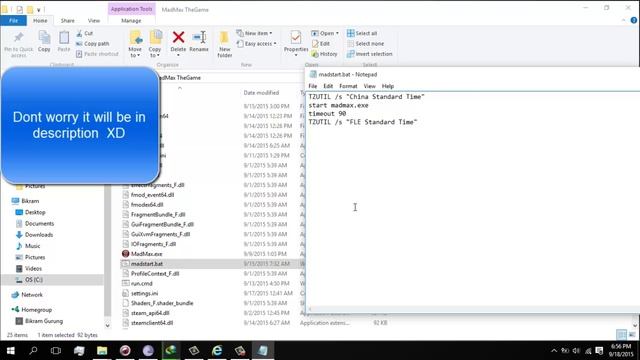Click Quick Access Toolbar new folder icon
The height and width of the screenshot is (360, 640).
coord(30,9)
